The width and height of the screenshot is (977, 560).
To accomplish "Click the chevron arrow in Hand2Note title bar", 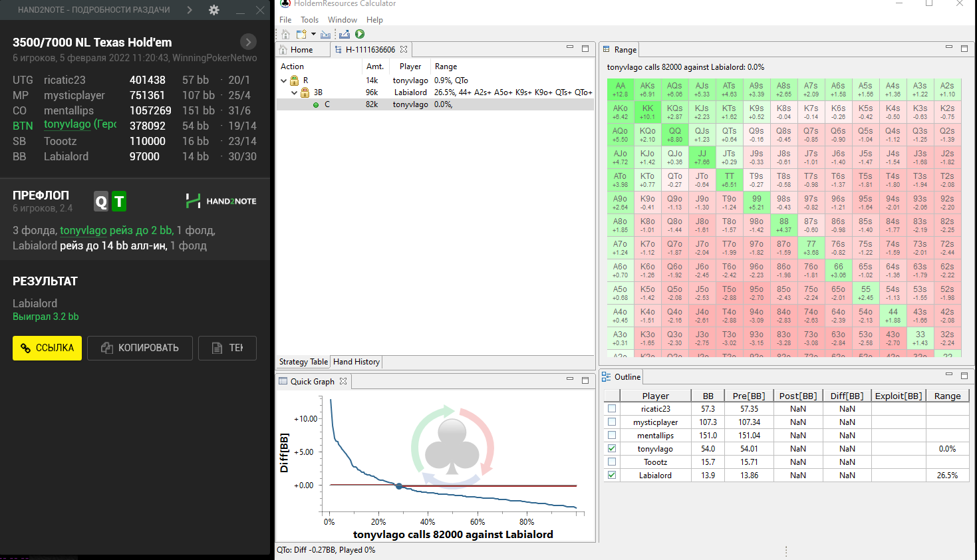I will [189, 10].
